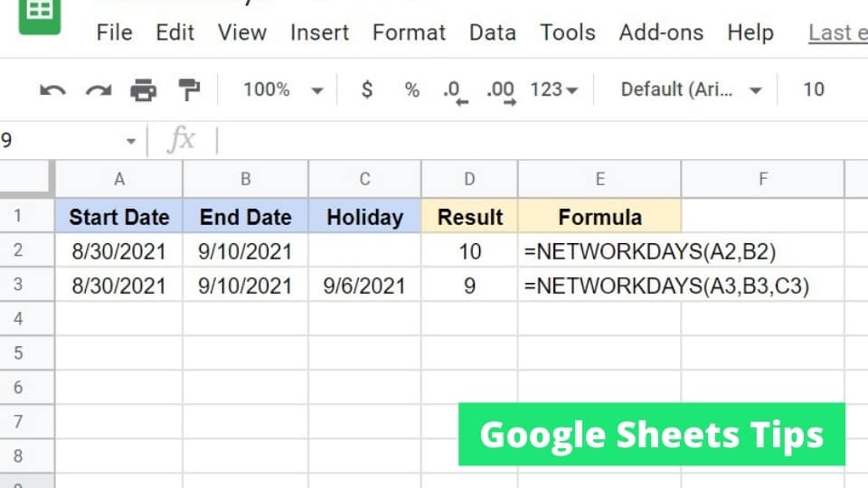Viewport: 868px width, 488px height.
Task: Open the Format menu
Action: 409,33
